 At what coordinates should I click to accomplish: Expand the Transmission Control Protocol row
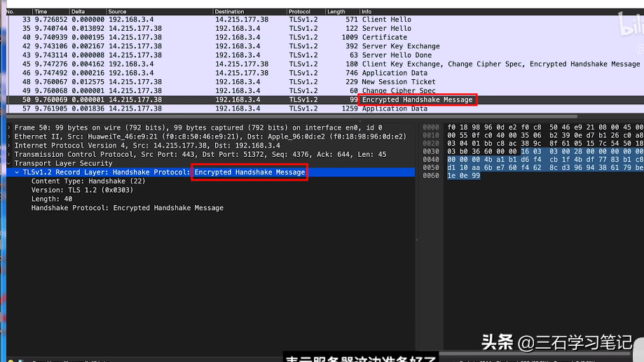pyautogui.click(x=9, y=155)
